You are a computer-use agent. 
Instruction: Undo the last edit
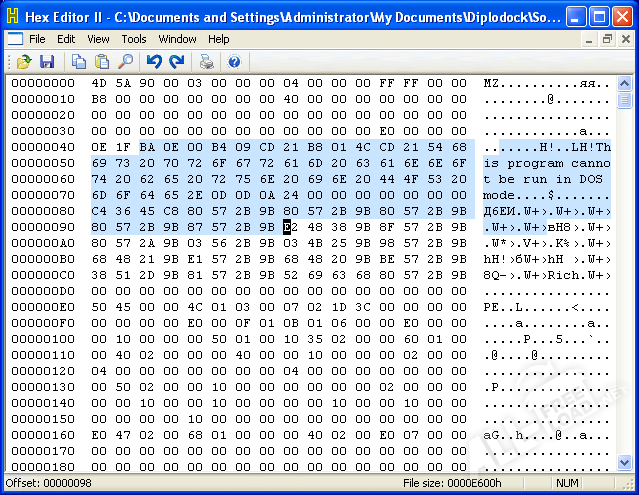(x=154, y=62)
